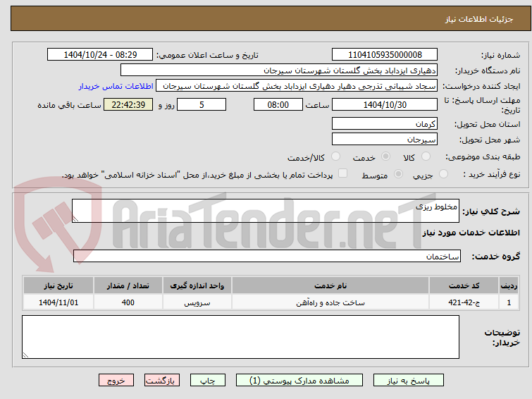
Task: Click the شرح کلی نیاز label
Action: 491,211
